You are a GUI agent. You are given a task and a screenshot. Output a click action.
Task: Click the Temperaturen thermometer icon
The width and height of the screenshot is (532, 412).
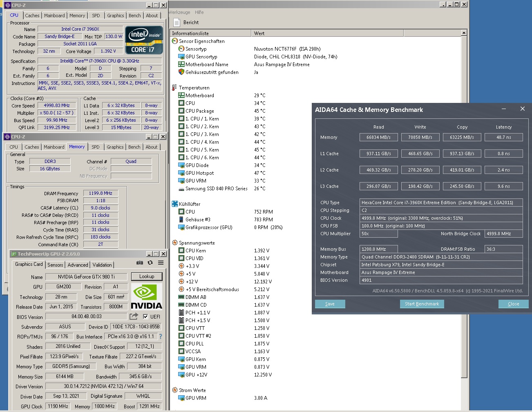pyautogui.click(x=174, y=88)
